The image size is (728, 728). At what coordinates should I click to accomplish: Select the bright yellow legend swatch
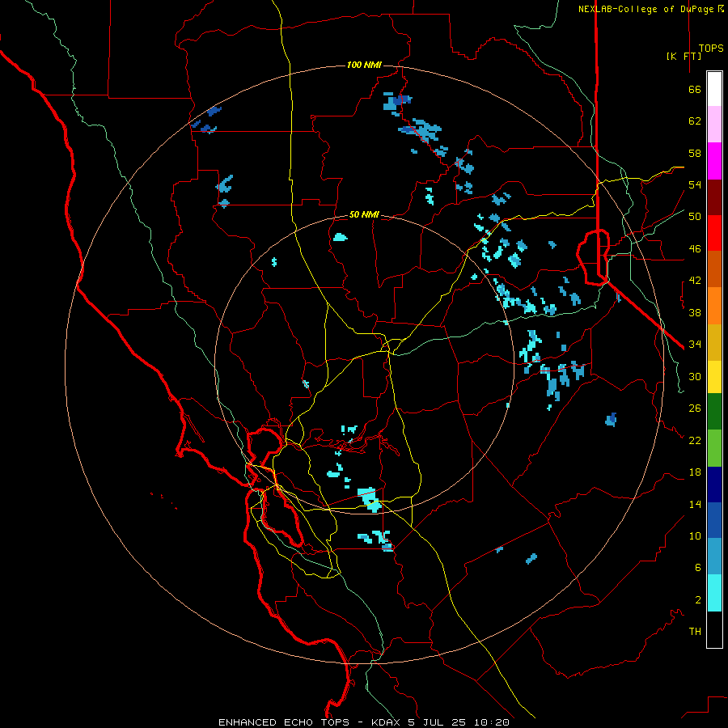714,377
